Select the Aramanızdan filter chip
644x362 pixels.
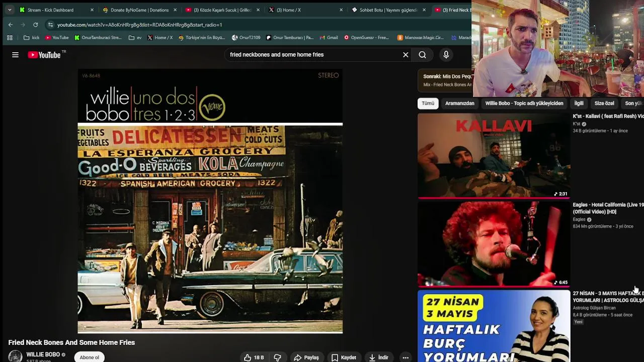459,103
